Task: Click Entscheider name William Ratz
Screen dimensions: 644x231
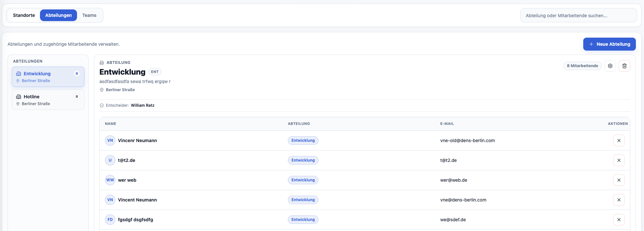Action: [x=143, y=105]
